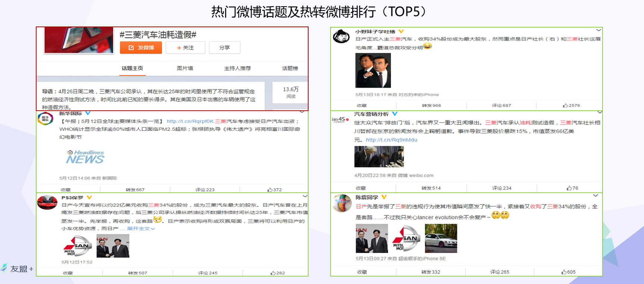Click 评论 234 on 汽车营销分析 post

click(501, 188)
